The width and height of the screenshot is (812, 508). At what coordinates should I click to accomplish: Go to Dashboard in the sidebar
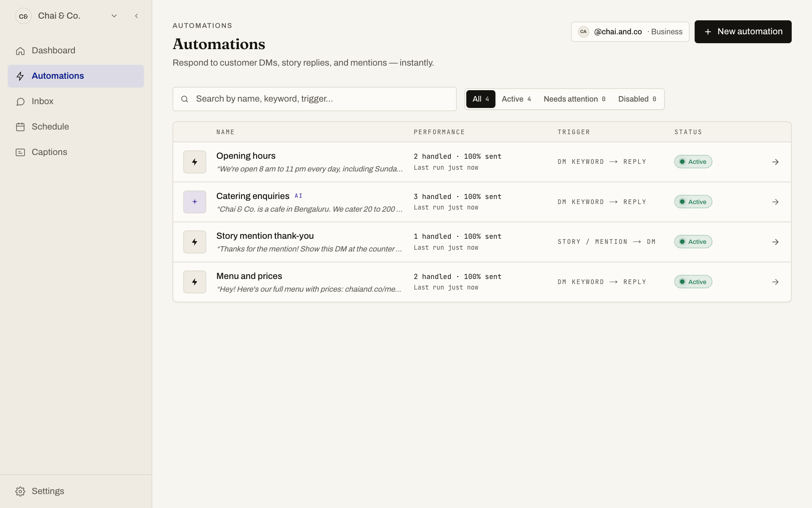click(x=76, y=51)
